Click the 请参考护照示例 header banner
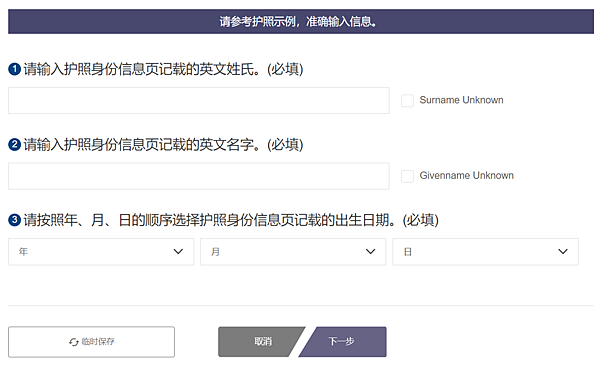Screen dimensions: 600x365 [x=301, y=21]
